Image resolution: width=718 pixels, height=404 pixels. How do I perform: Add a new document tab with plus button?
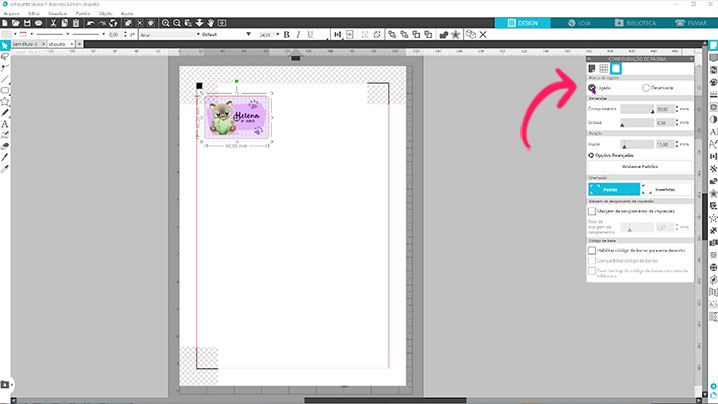pos(79,44)
